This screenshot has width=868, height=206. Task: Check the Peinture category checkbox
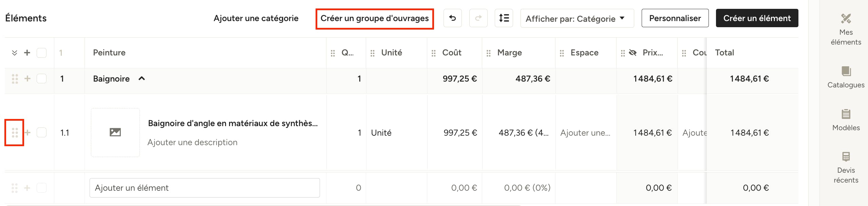(x=41, y=53)
